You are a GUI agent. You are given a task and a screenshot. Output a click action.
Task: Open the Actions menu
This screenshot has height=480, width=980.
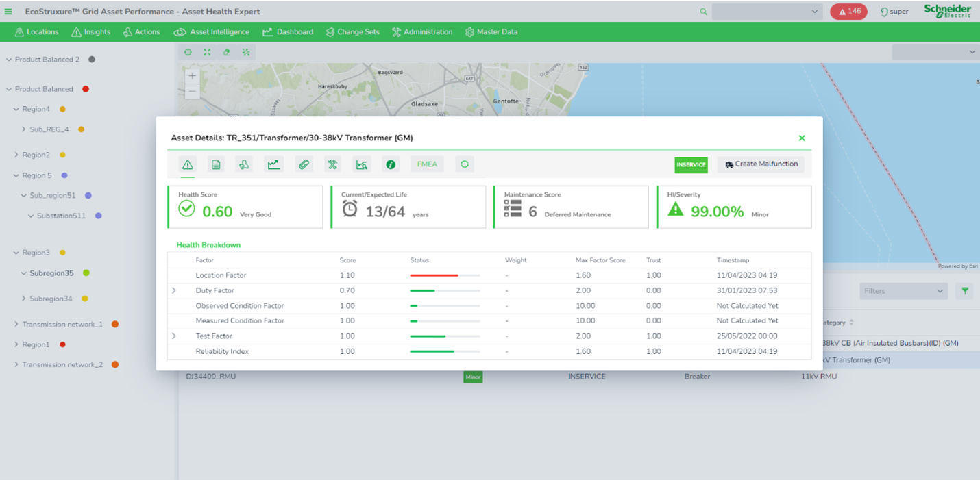[141, 32]
